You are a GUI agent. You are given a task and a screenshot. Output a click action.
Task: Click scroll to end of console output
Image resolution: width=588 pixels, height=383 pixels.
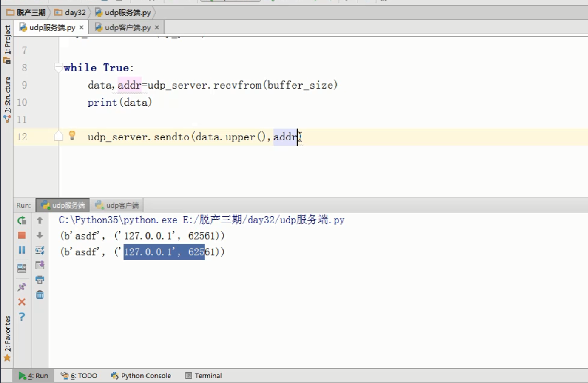point(40,265)
